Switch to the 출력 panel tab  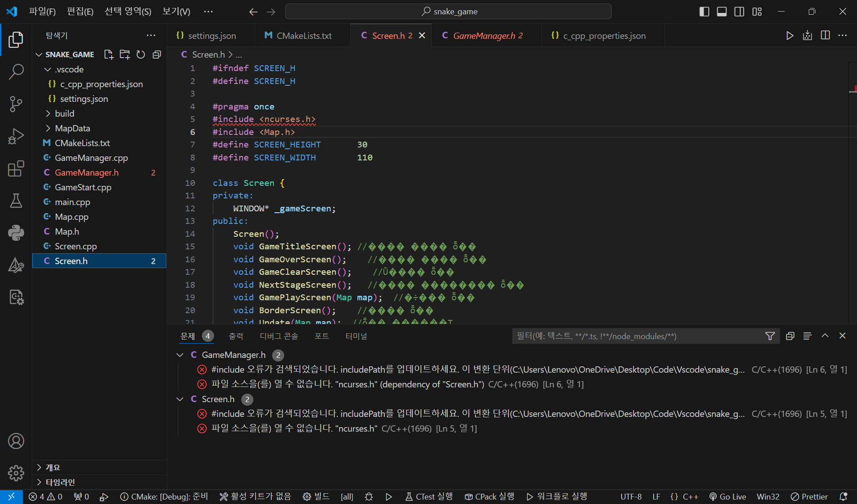click(236, 336)
